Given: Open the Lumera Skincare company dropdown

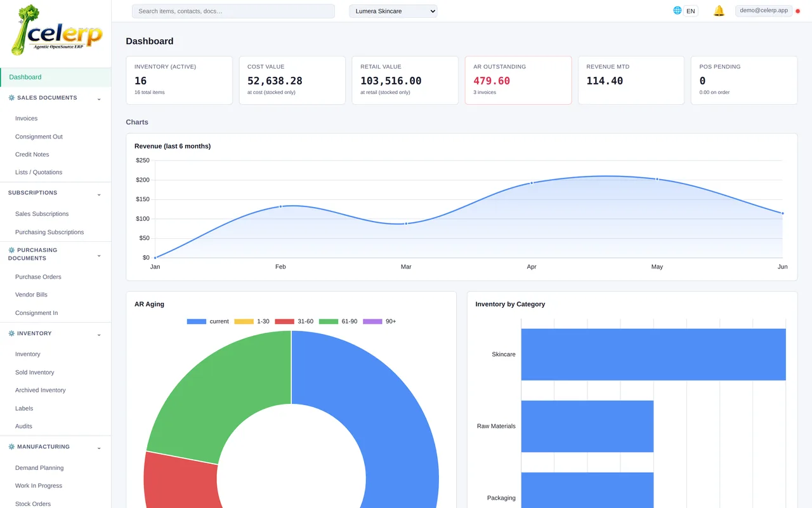Looking at the screenshot, I should (x=393, y=11).
